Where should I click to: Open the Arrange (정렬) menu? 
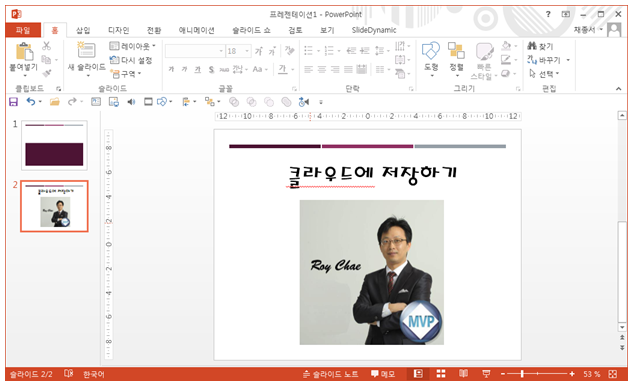pyautogui.click(x=456, y=59)
